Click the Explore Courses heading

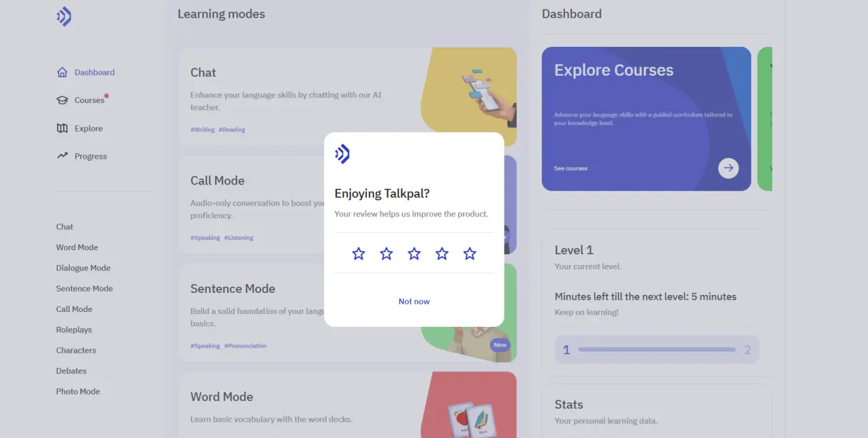614,71
